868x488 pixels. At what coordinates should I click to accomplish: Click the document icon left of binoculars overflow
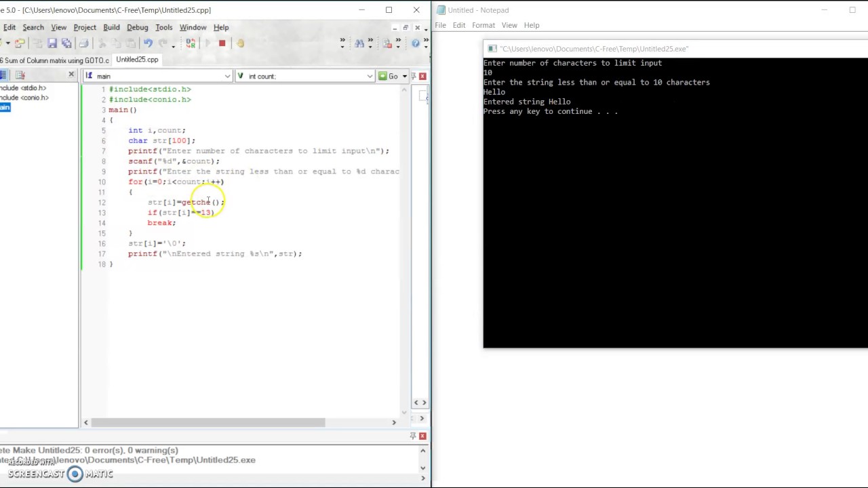387,43
